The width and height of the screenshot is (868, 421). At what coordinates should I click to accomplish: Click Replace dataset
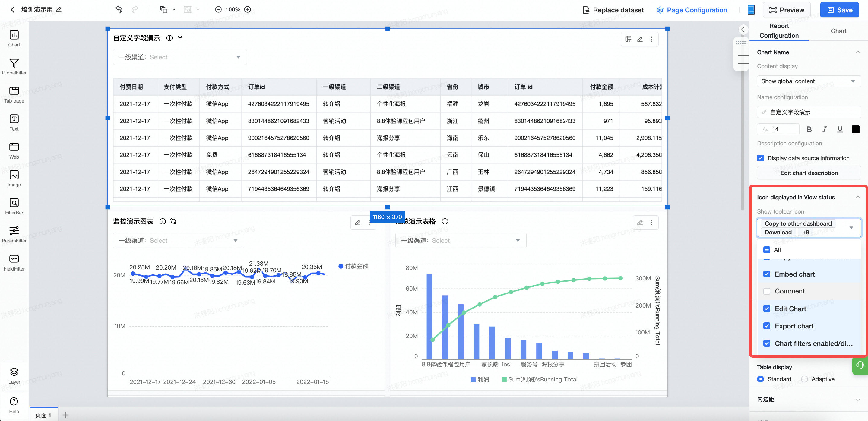tap(613, 10)
